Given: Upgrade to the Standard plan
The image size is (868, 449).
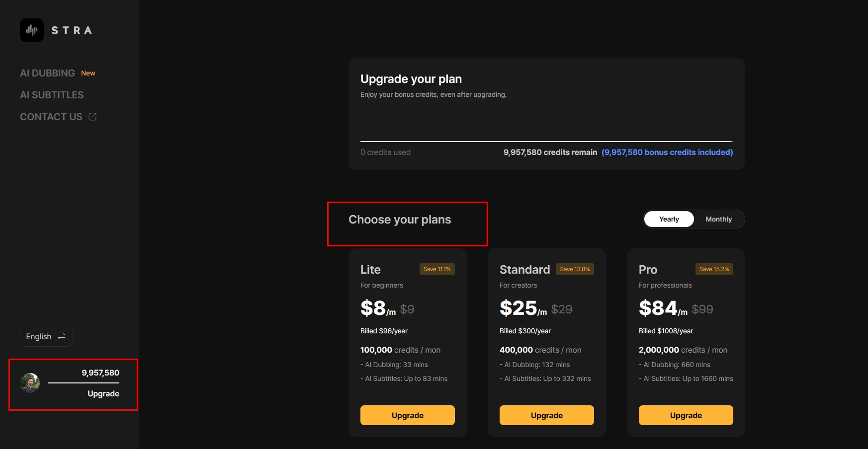Looking at the screenshot, I should click(x=546, y=415).
